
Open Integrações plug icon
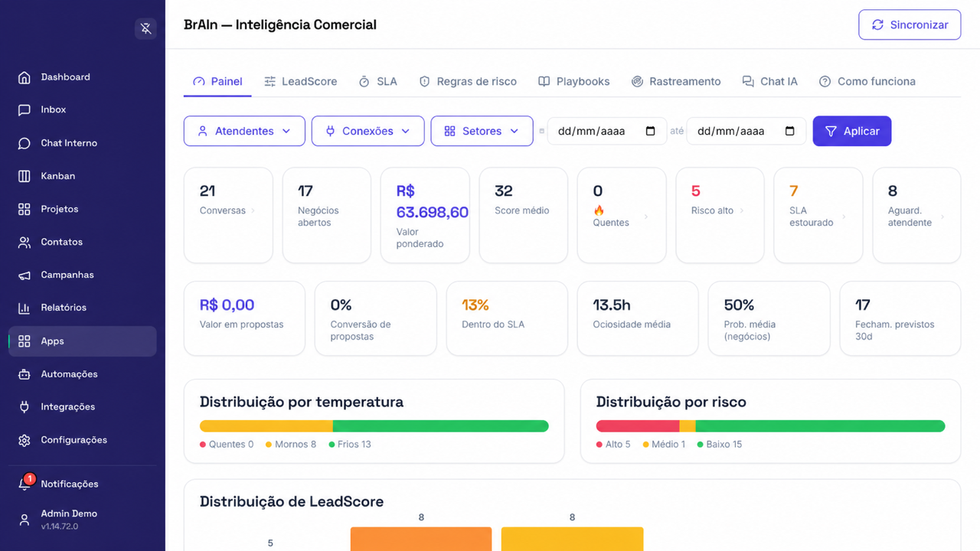click(x=24, y=407)
